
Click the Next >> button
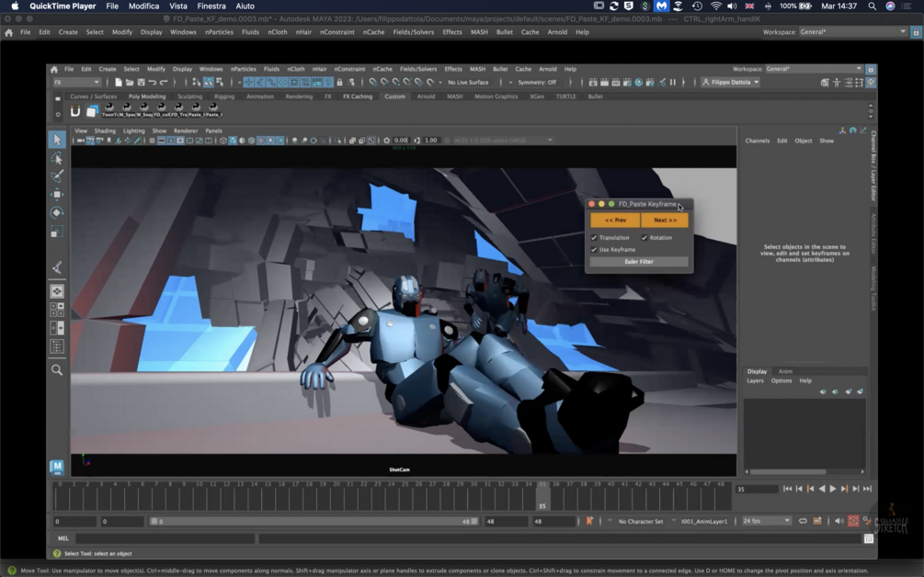click(x=665, y=221)
